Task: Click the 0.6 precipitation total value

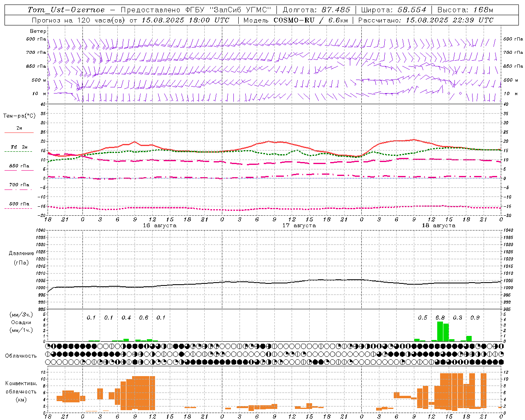Action: click(144, 318)
